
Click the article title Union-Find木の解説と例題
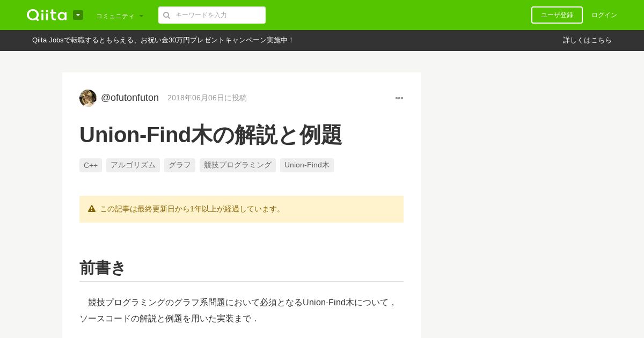pos(211,135)
